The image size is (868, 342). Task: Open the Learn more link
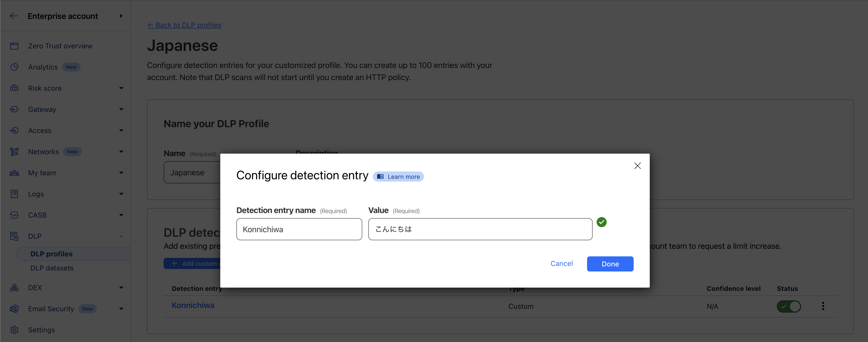pos(398,177)
